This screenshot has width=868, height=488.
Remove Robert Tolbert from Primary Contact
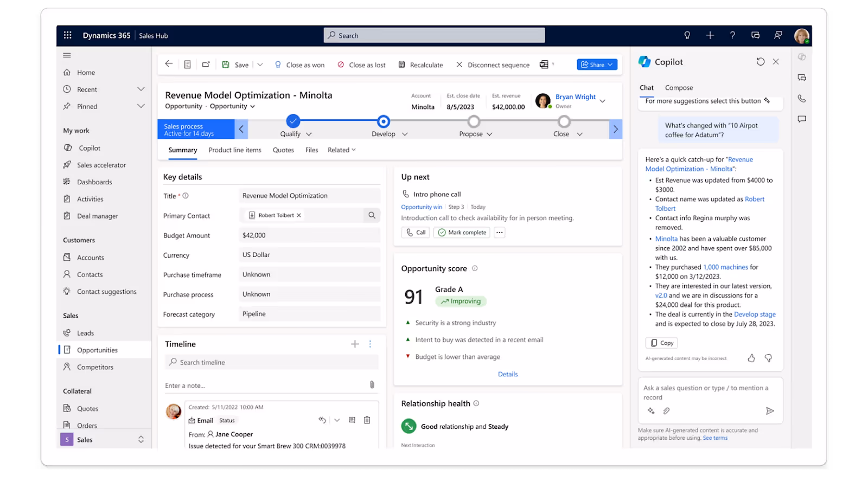click(x=298, y=215)
